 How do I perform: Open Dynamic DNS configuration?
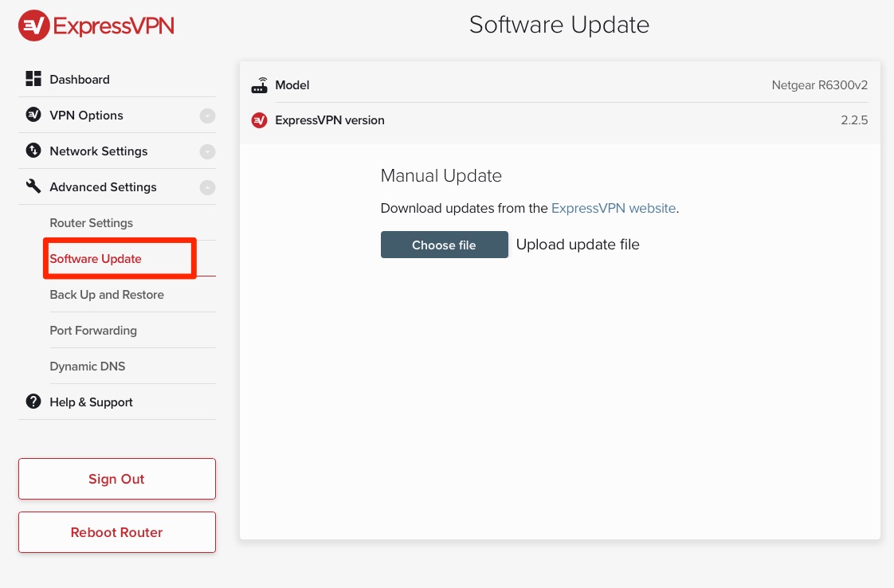[88, 366]
